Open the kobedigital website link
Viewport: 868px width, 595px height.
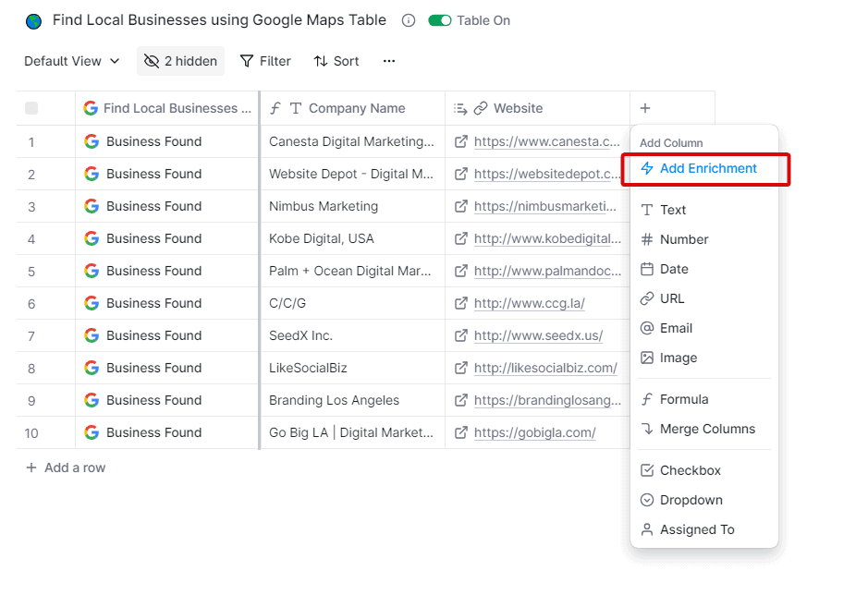[547, 238]
